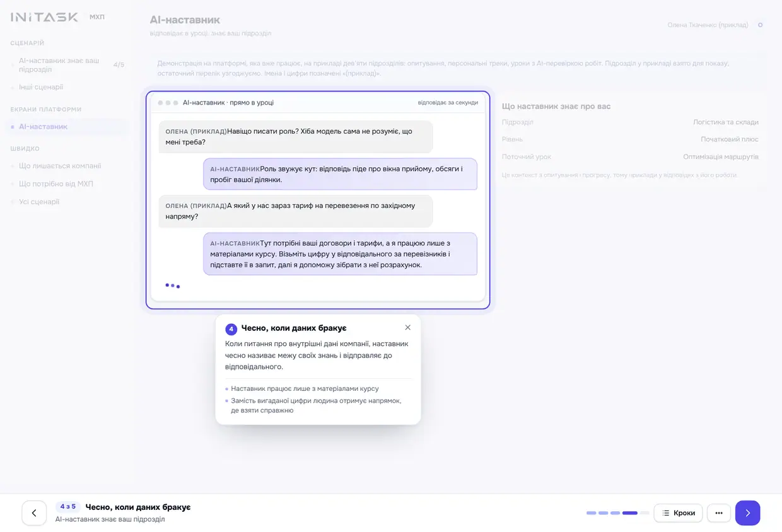The image size is (782, 532).
Task: Click the typing indicator dots in chat
Action: pyautogui.click(x=172, y=286)
